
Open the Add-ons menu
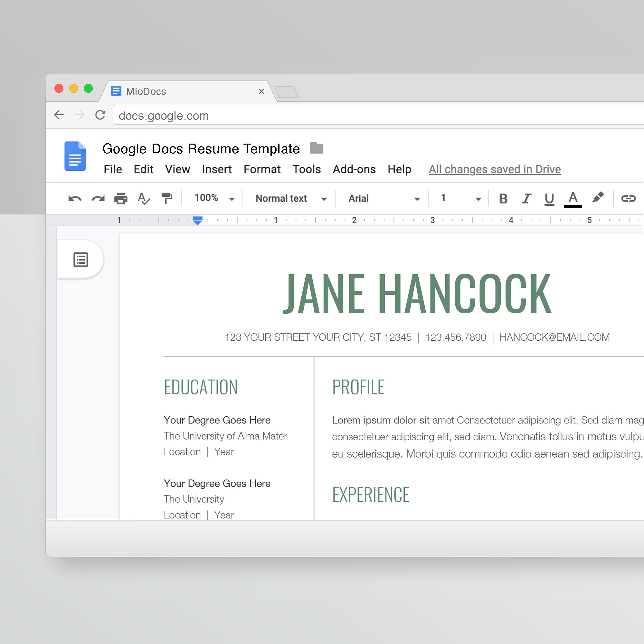[354, 169]
